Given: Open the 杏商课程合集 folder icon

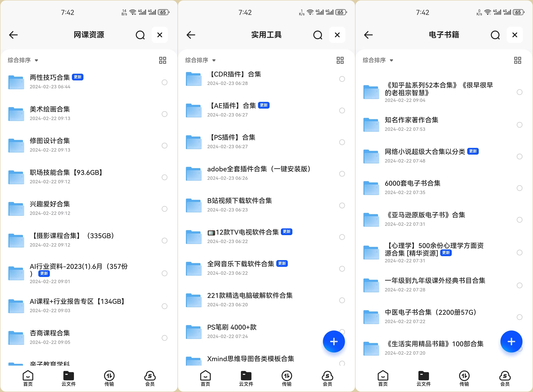Looking at the screenshot, I should click(x=16, y=338).
